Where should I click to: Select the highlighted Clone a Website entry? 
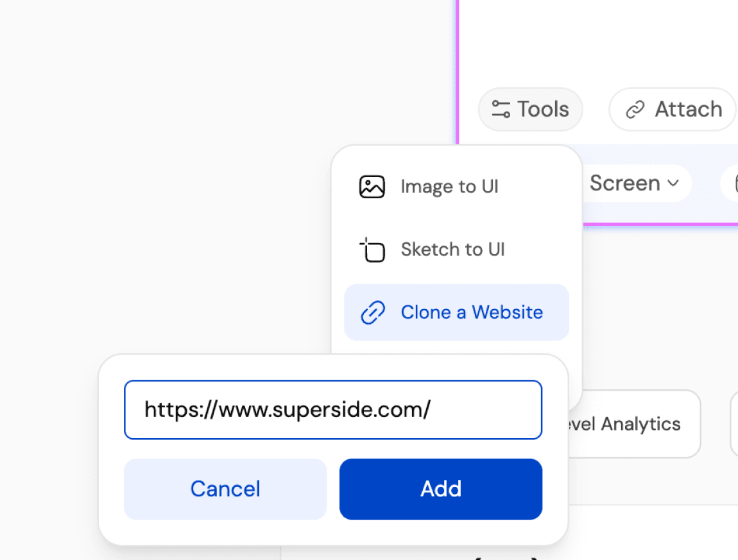(x=471, y=312)
